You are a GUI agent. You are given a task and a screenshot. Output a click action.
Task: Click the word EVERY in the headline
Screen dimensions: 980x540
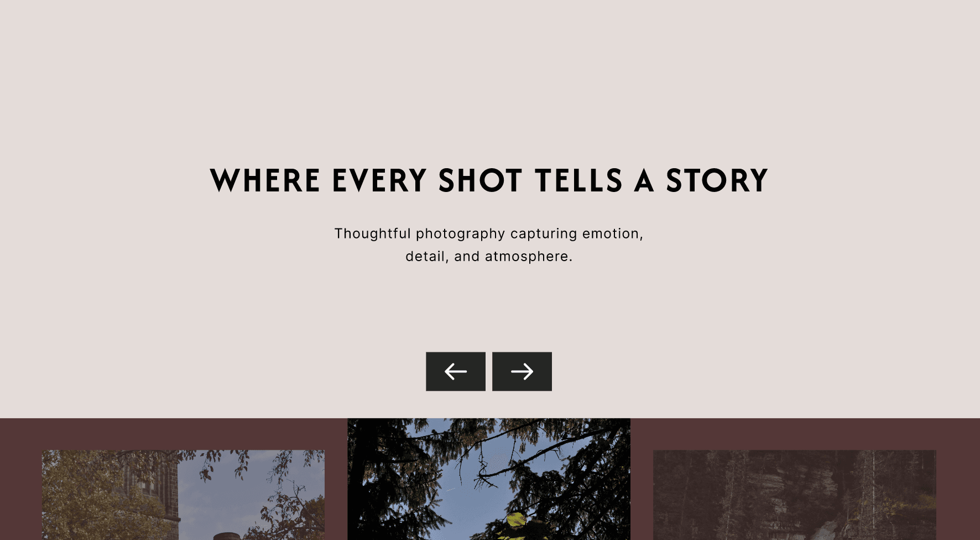pos(379,181)
